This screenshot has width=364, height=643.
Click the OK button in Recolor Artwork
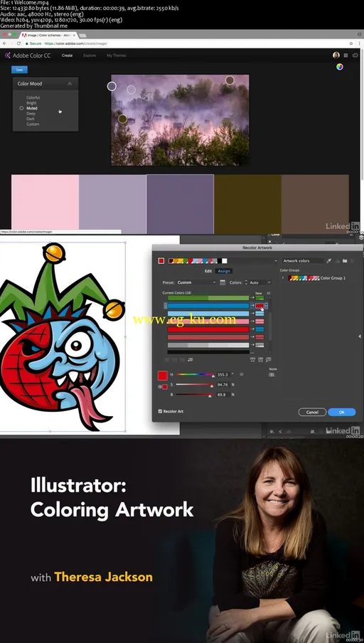click(341, 412)
